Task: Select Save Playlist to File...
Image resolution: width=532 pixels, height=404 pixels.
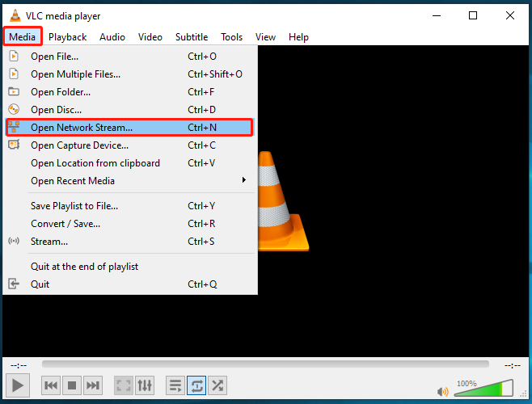Action: pyautogui.click(x=130, y=206)
